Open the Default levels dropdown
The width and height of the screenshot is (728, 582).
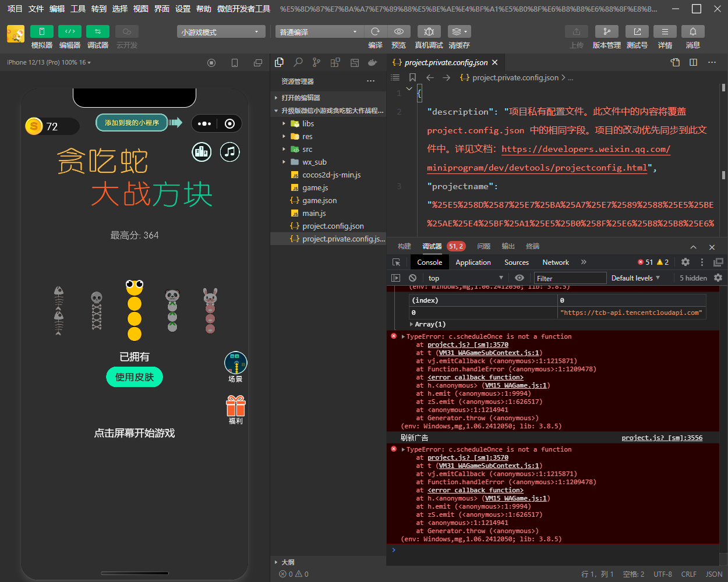point(635,278)
